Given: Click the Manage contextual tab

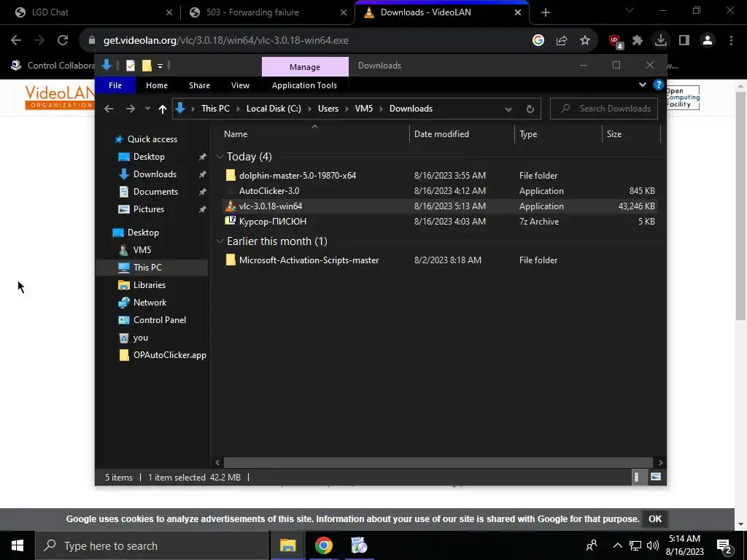Looking at the screenshot, I should tap(305, 66).
